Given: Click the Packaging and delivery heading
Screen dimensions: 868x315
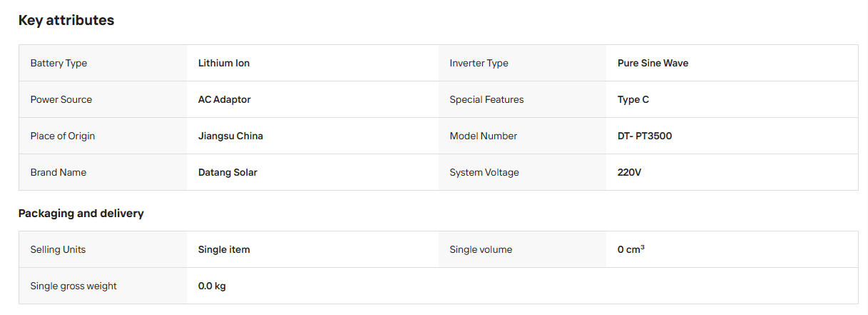Looking at the screenshot, I should pos(81,214).
